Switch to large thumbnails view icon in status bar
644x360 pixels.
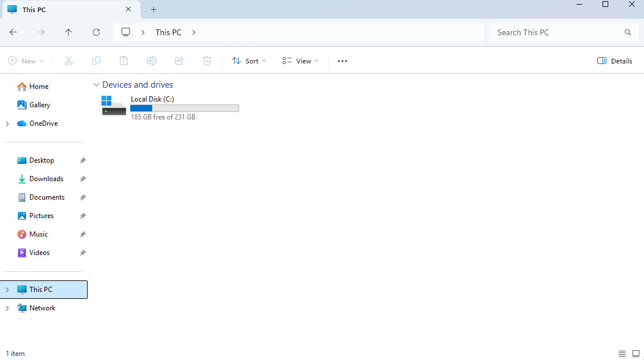(x=636, y=354)
